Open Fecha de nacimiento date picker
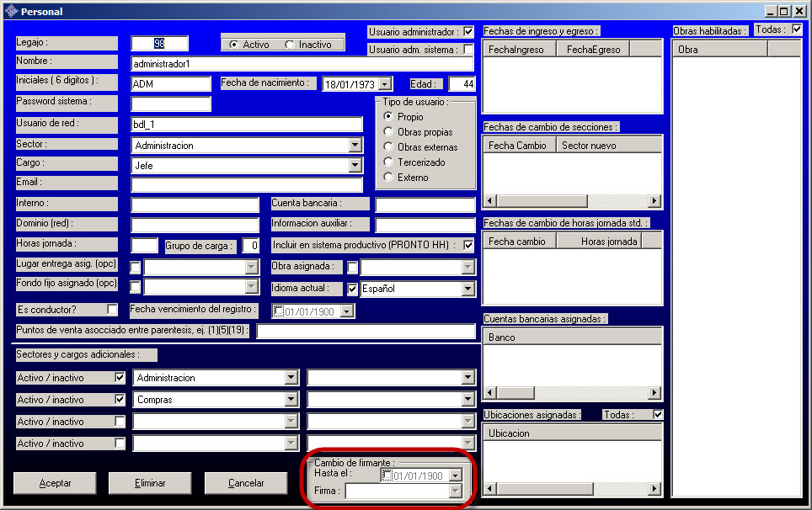812x510 pixels. coord(385,84)
